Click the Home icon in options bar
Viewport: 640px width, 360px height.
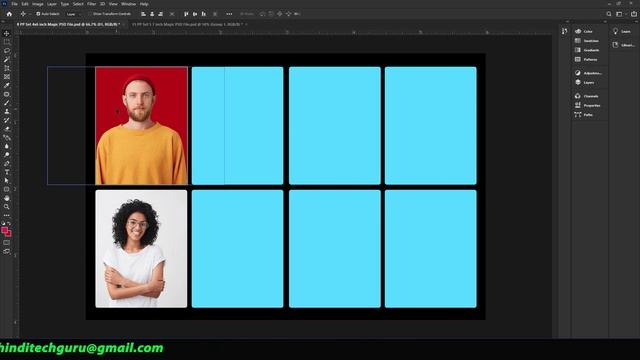9,14
